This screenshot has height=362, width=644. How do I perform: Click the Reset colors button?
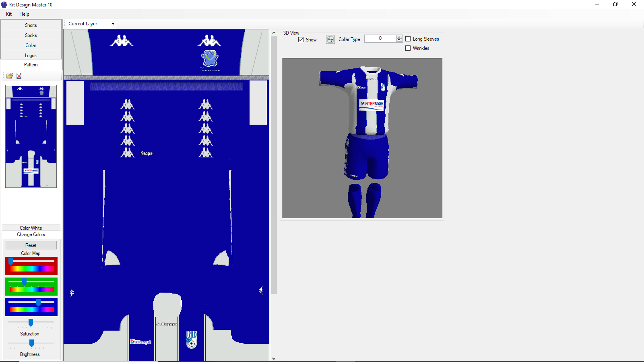coord(31,245)
